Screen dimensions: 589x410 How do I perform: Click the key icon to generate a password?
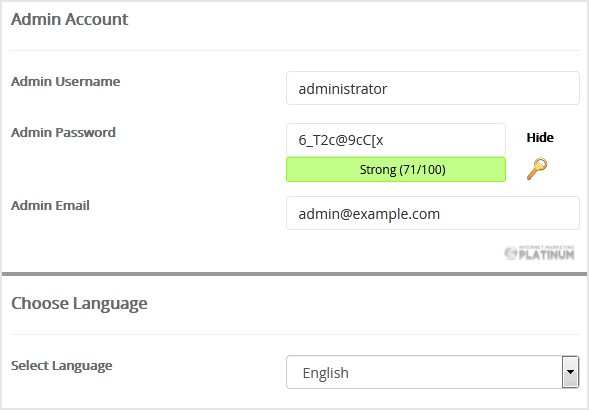pos(537,169)
